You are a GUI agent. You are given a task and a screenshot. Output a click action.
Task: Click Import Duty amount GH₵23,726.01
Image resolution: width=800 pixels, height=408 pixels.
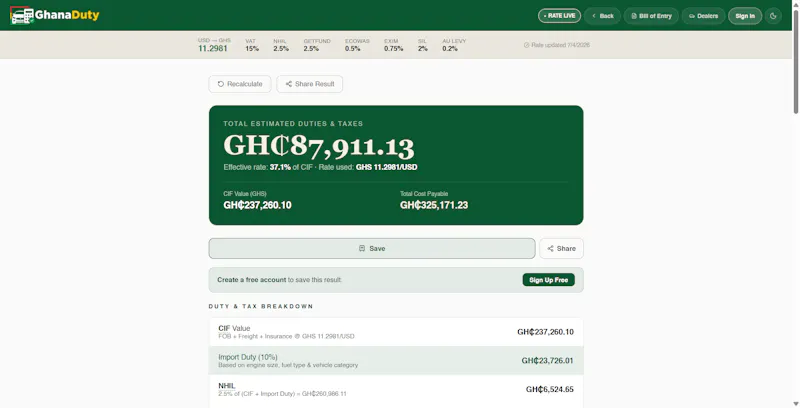point(547,361)
